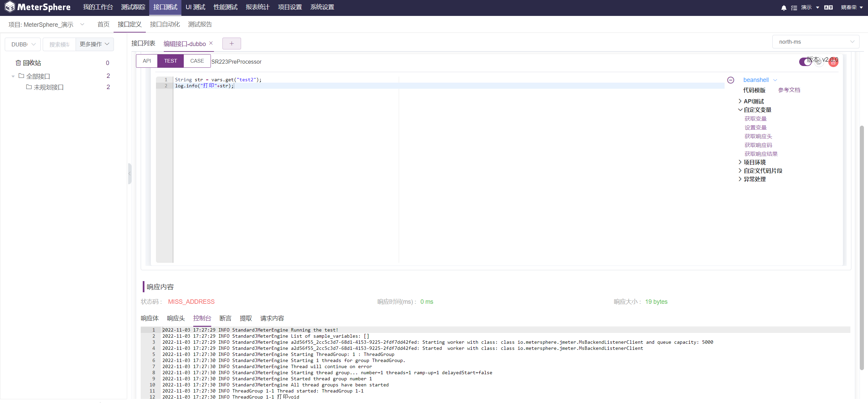Click 获取变量 code template
Image resolution: width=868 pixels, height=403 pixels.
coord(755,119)
